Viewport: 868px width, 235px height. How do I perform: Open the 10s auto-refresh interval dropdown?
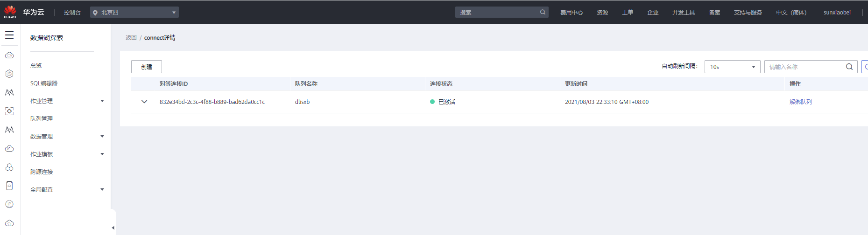(x=732, y=67)
